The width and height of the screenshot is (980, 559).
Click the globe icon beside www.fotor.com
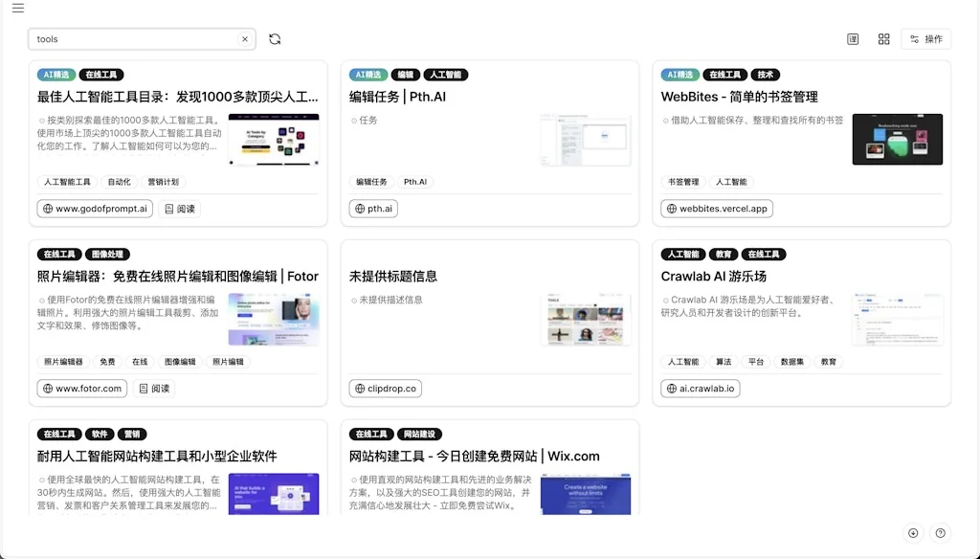46,389
